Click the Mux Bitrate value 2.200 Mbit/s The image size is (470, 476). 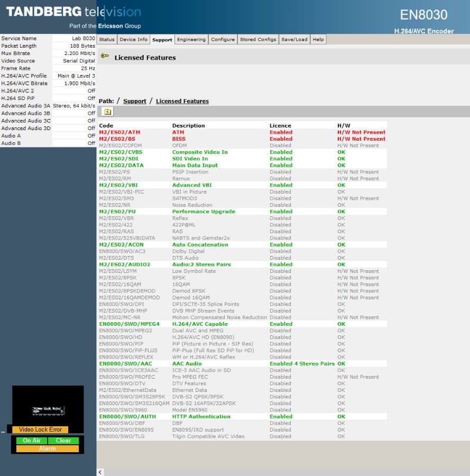79,53
